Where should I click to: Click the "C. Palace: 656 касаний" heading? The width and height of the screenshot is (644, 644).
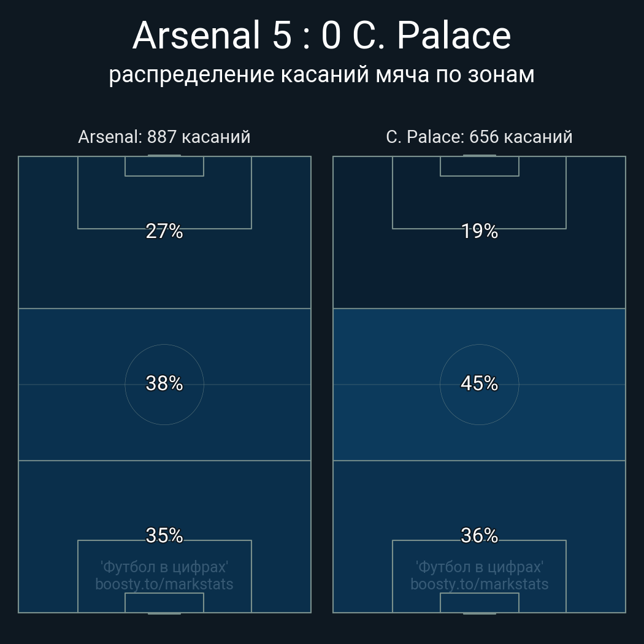coord(479,137)
